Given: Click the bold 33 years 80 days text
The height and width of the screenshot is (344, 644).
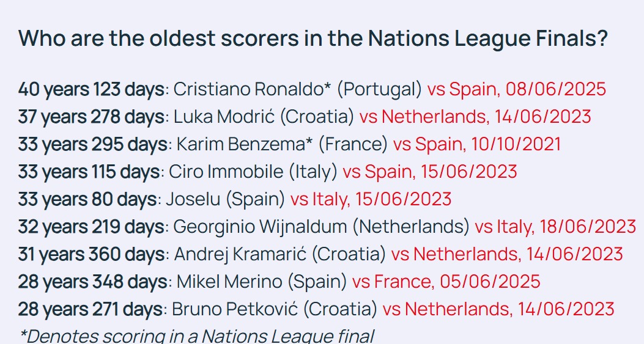Looking at the screenshot, I should (88, 199).
